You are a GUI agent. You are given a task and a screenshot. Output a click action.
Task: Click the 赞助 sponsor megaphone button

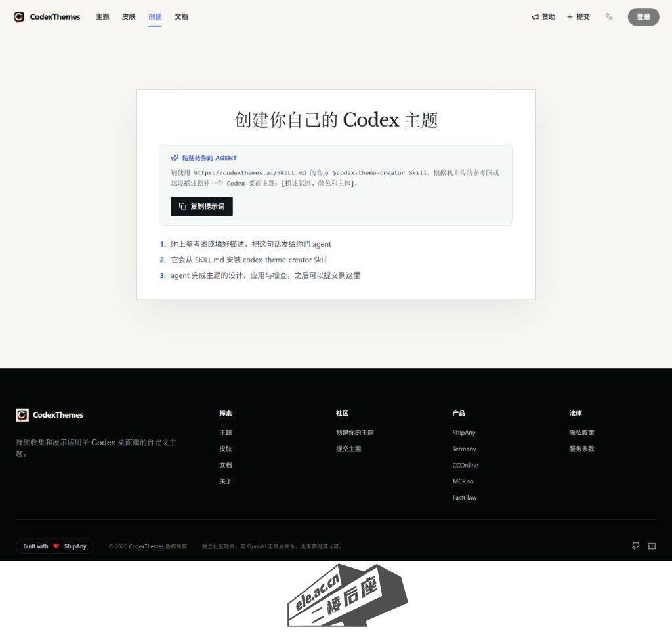click(543, 16)
